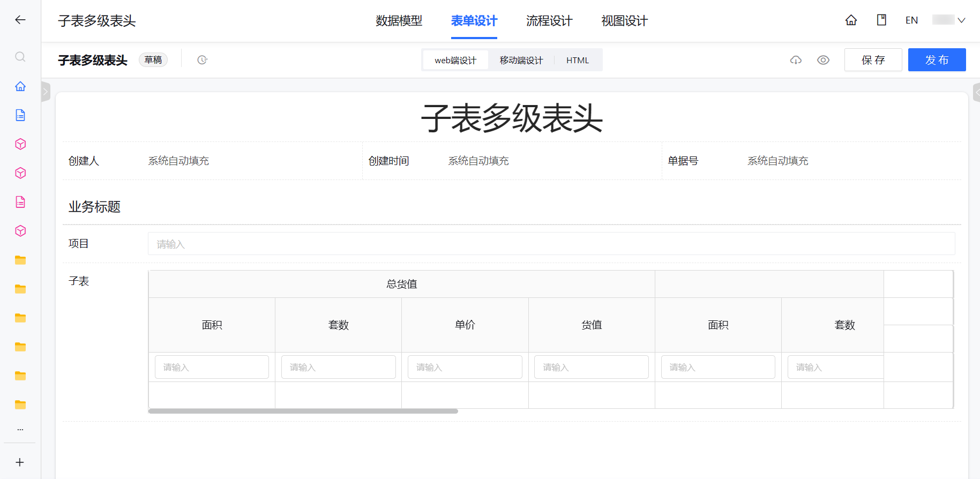Click the third pink cube icon
Screen dimensions: 980x479
point(20,231)
